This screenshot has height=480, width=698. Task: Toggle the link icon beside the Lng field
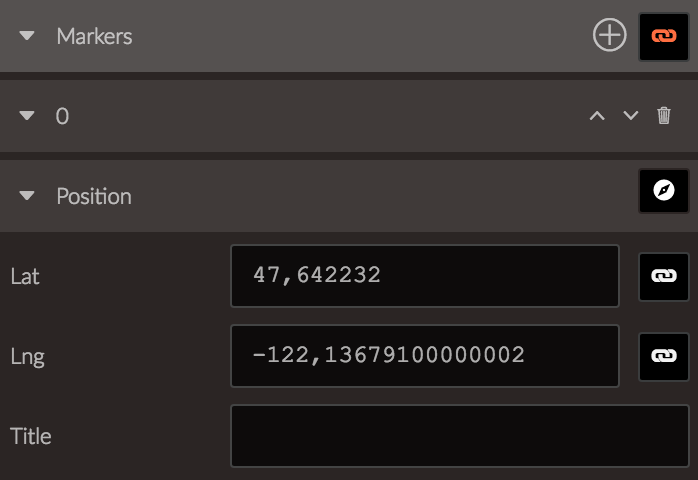coord(664,357)
